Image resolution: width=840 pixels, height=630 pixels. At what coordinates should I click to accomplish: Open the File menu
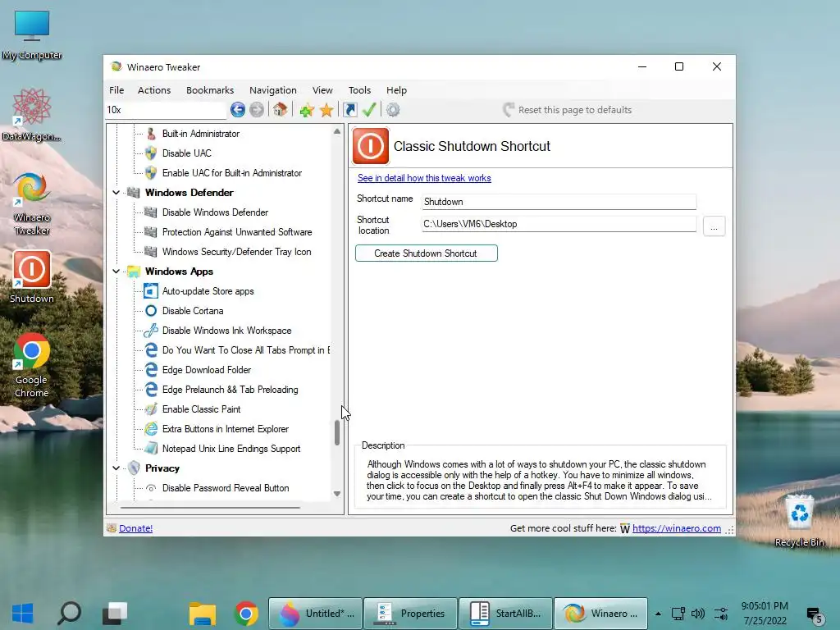tap(116, 90)
